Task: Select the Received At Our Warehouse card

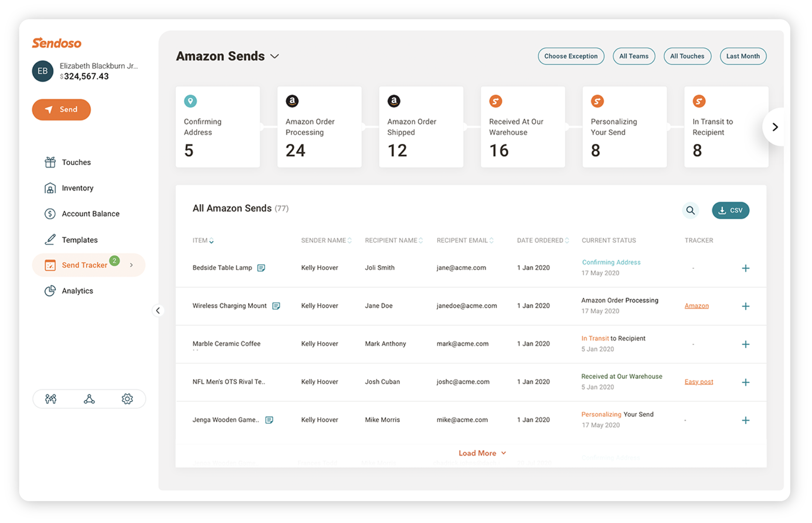Action: point(523,127)
